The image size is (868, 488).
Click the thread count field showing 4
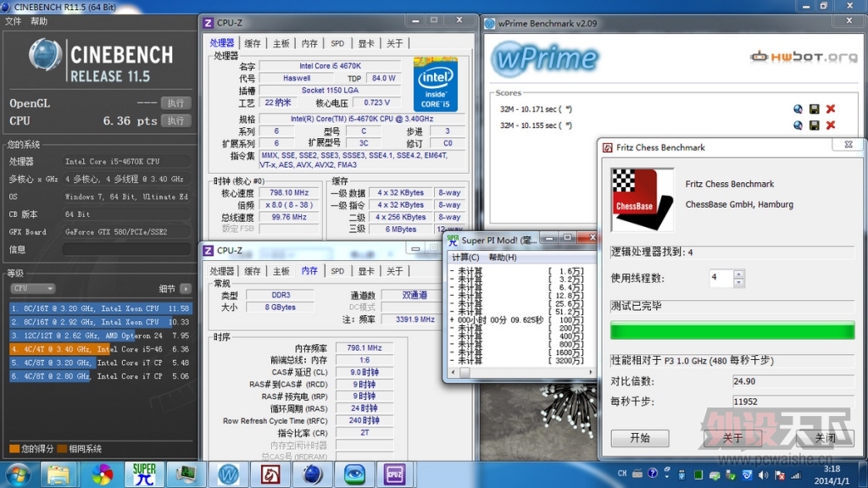[721, 278]
